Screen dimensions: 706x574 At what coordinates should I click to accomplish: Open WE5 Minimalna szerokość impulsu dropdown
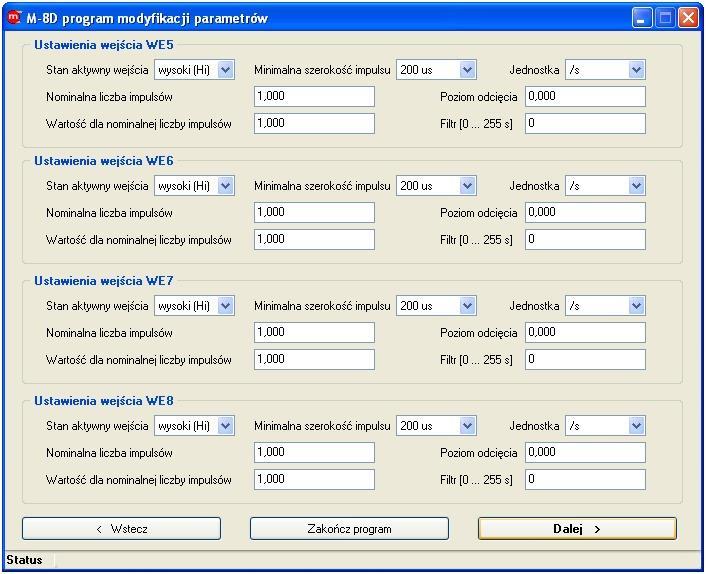coord(436,70)
